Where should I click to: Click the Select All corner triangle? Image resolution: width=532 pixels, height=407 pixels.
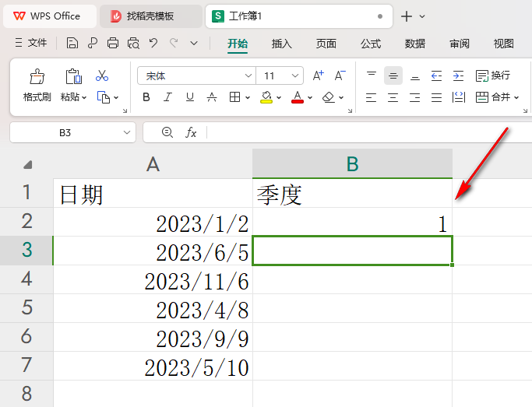click(x=27, y=165)
